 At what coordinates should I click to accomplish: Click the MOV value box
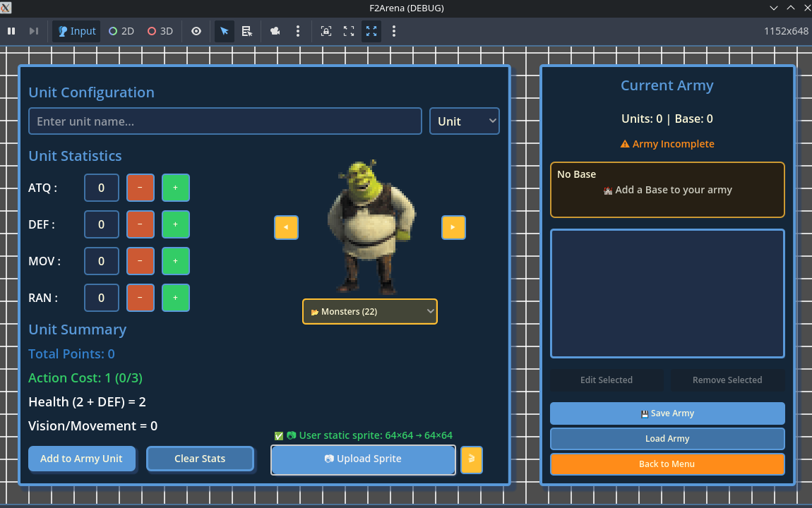point(102,261)
